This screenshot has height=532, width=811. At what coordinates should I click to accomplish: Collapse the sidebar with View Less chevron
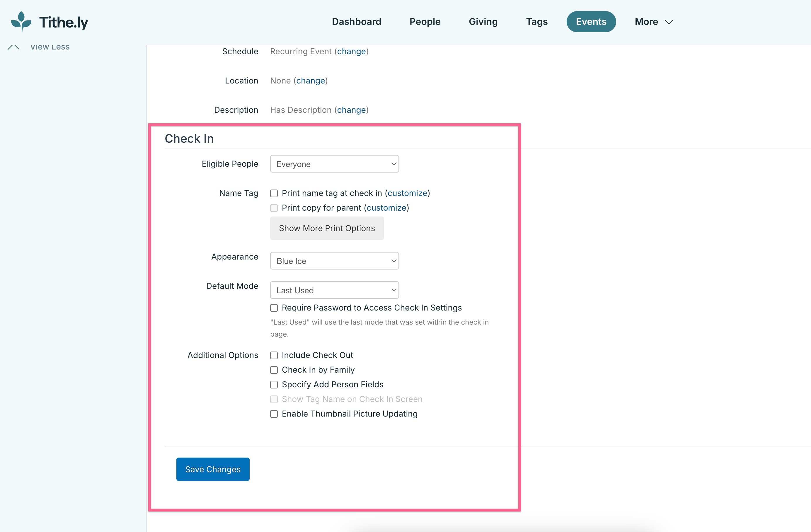(x=14, y=47)
